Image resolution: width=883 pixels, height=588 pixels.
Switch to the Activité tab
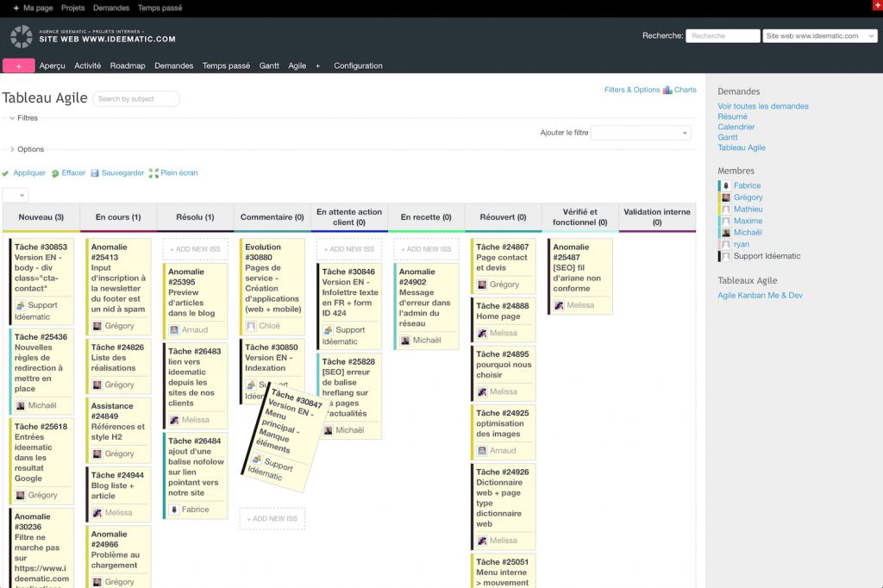tap(88, 66)
